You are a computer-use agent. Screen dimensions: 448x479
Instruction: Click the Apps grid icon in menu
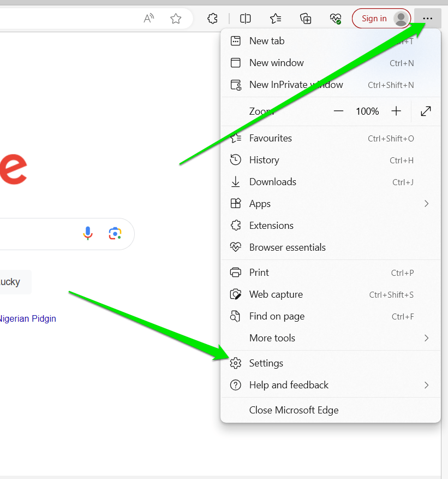click(236, 204)
